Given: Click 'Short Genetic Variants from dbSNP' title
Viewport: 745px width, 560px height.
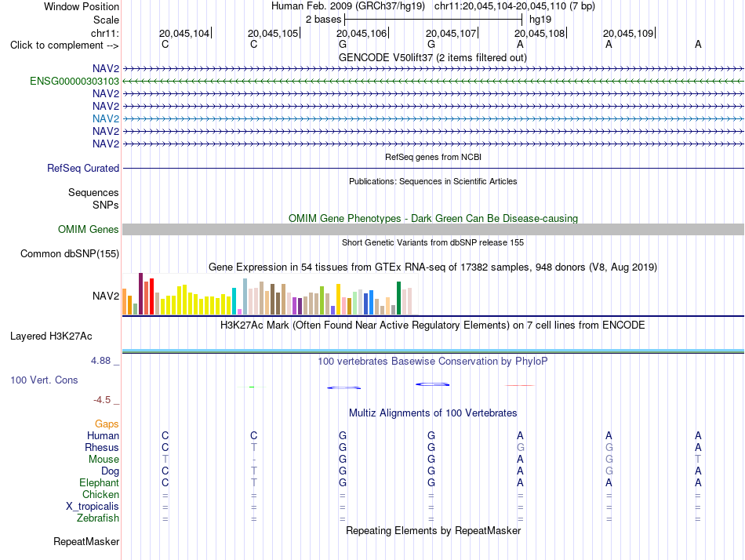Looking at the screenshot, I should (x=433, y=242).
